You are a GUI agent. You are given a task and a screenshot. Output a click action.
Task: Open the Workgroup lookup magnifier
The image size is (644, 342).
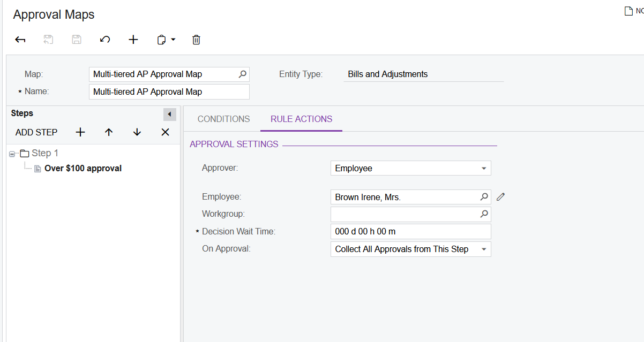[x=484, y=214]
